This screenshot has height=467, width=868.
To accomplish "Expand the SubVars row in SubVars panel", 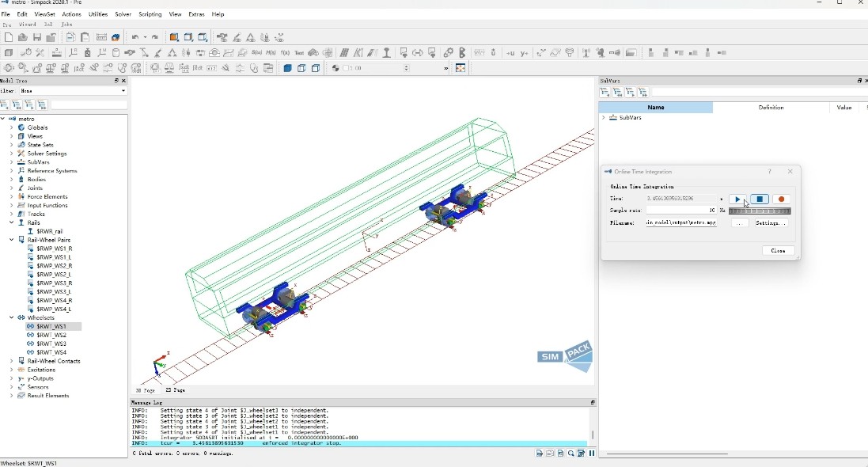I will pyautogui.click(x=604, y=117).
